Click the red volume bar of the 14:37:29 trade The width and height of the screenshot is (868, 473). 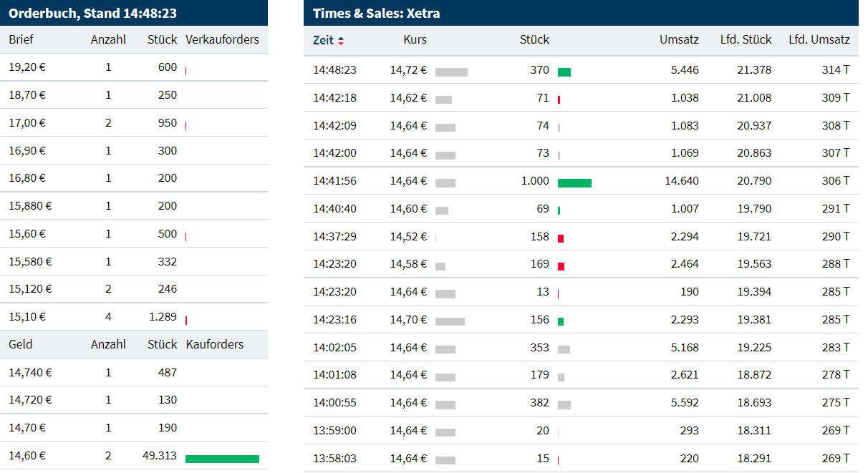coord(561,238)
